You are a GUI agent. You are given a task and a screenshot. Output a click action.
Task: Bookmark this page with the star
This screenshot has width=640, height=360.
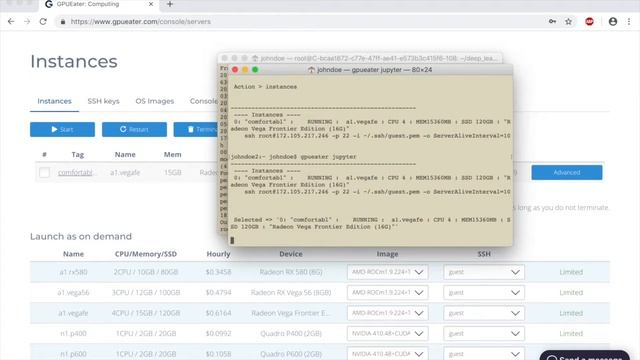(x=568, y=22)
